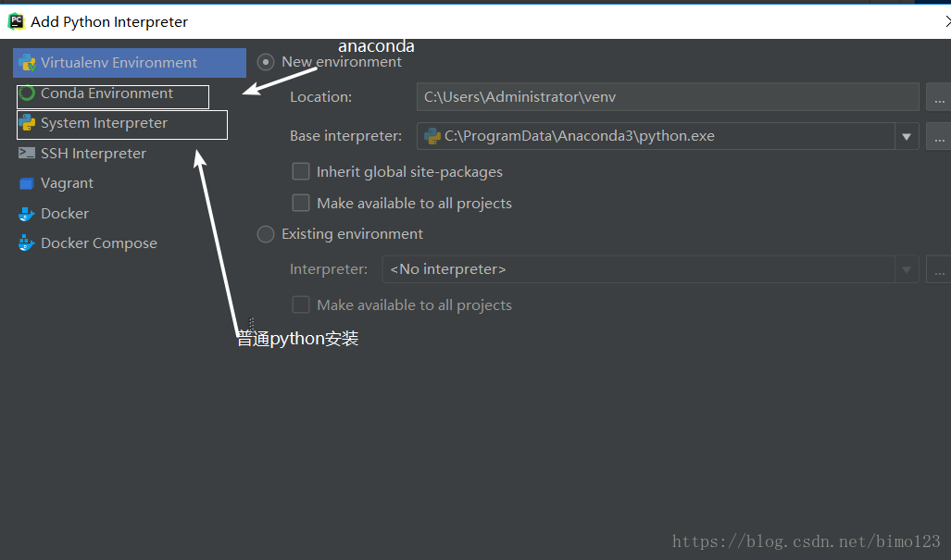Viewport: 951px width, 560px height.
Task: Browse for existing Interpreter with ellipsis button
Action: point(939,269)
